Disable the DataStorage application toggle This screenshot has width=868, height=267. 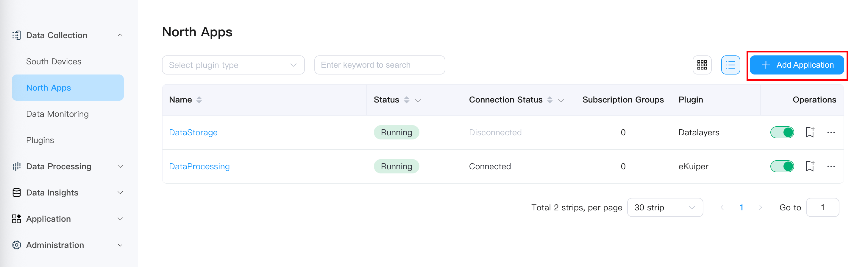tap(782, 132)
